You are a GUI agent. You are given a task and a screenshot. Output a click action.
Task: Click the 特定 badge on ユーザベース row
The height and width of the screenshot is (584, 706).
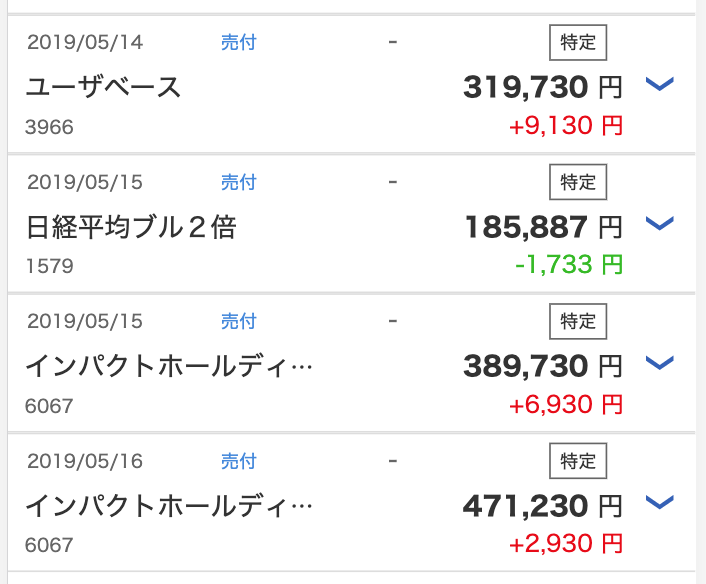578,43
